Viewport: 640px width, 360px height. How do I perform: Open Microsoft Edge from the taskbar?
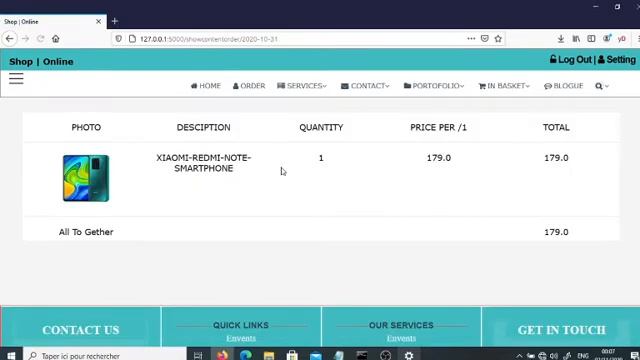pos(246,355)
